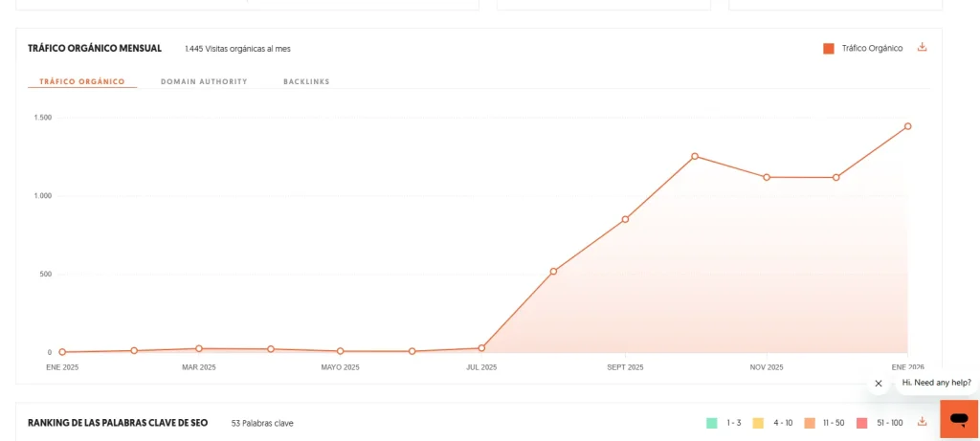Toggle the Tráfico Orgánico legend series
The width and height of the screenshot is (980, 441).
[862, 49]
